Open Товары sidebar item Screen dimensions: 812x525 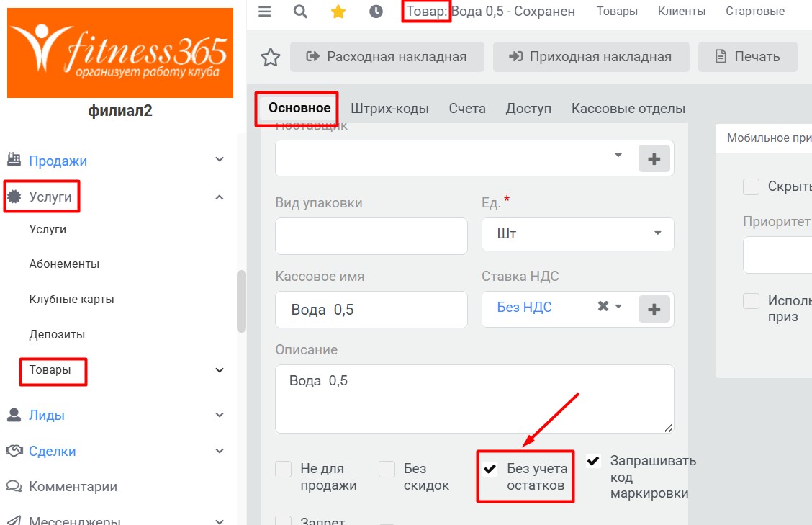(50, 369)
